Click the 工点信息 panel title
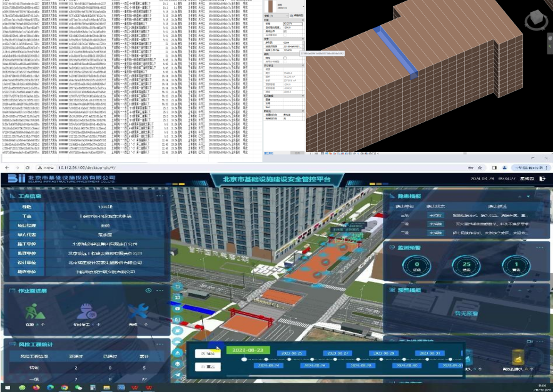The width and height of the screenshot is (553, 392). [29, 196]
